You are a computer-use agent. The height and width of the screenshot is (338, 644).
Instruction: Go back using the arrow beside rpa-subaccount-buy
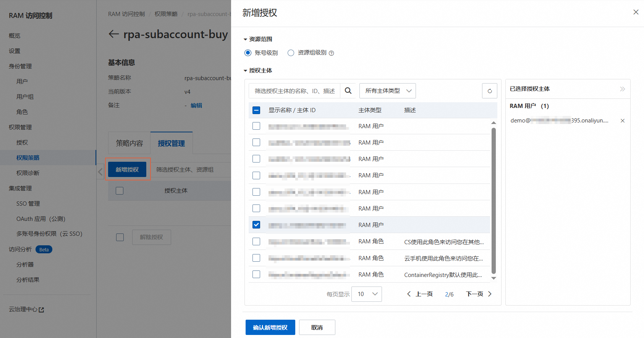114,34
